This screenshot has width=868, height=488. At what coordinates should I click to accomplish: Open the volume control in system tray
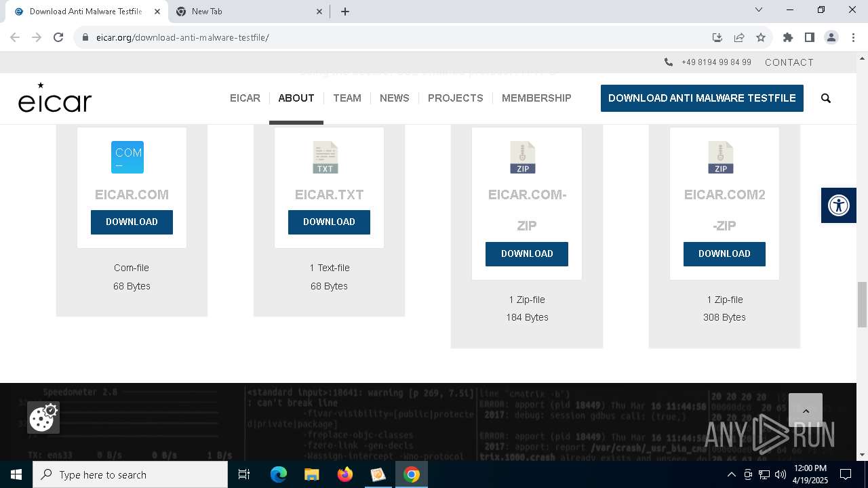tap(780, 474)
